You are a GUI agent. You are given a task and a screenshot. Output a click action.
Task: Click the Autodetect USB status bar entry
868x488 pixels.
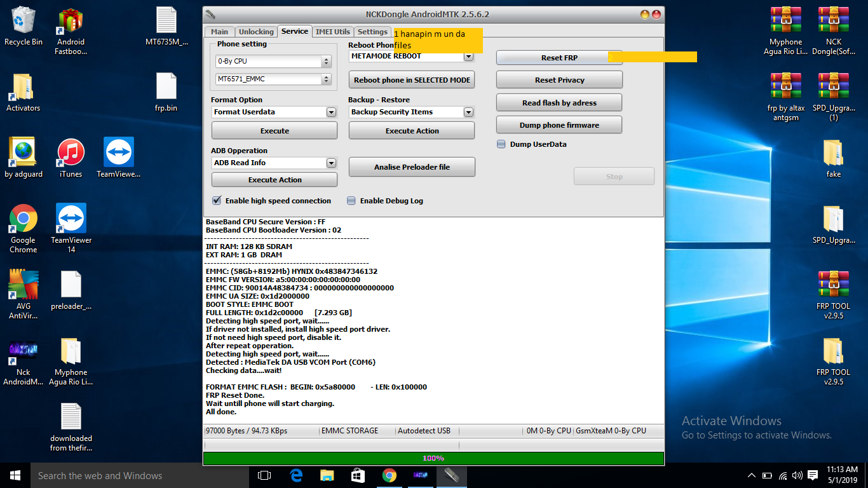(x=424, y=431)
